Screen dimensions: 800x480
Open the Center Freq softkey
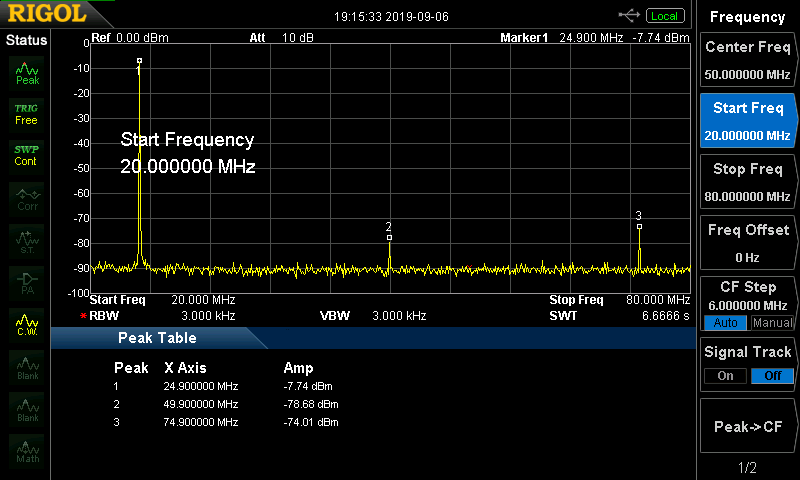[748, 60]
